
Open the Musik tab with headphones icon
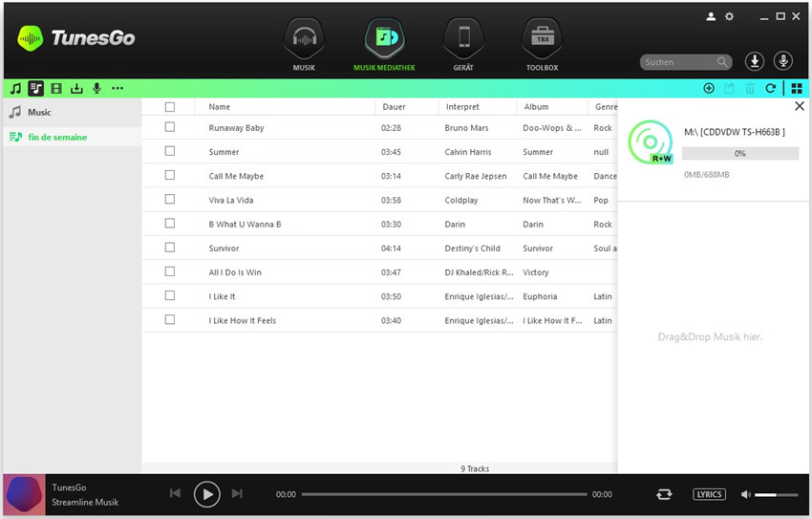tap(304, 44)
